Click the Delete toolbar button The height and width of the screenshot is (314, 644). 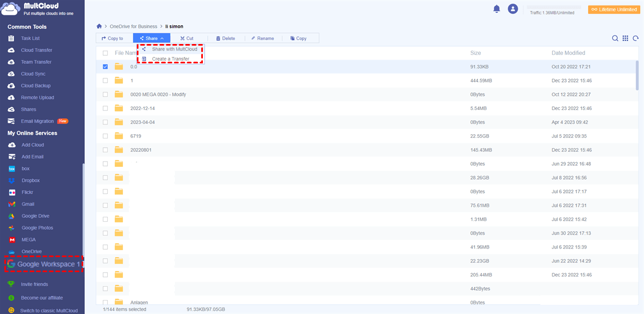(225, 38)
